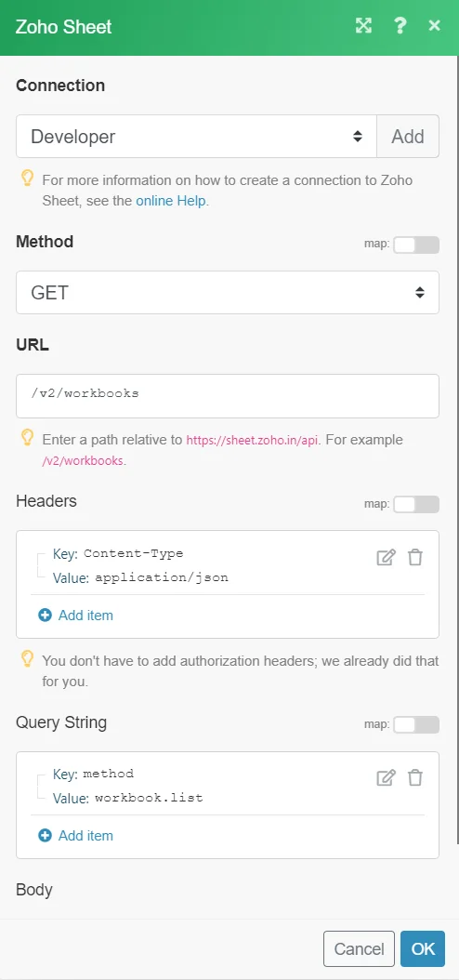The image size is (459, 980).
Task: Click the URL field containing /v2/workbooks
Action: [228, 395]
